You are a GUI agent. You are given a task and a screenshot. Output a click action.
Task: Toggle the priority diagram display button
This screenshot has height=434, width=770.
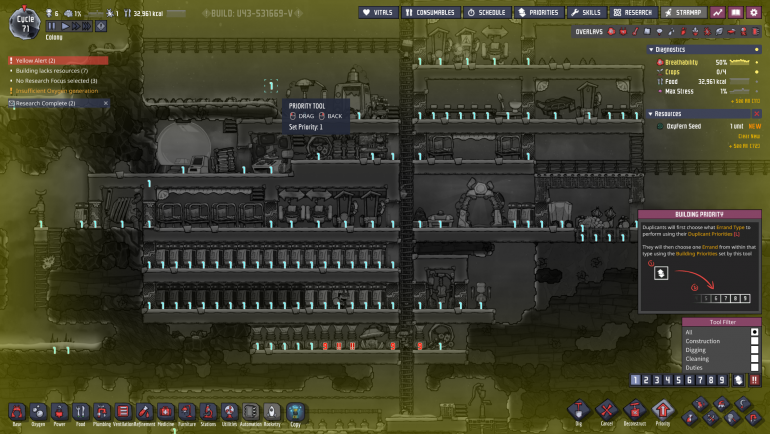(x=739, y=380)
